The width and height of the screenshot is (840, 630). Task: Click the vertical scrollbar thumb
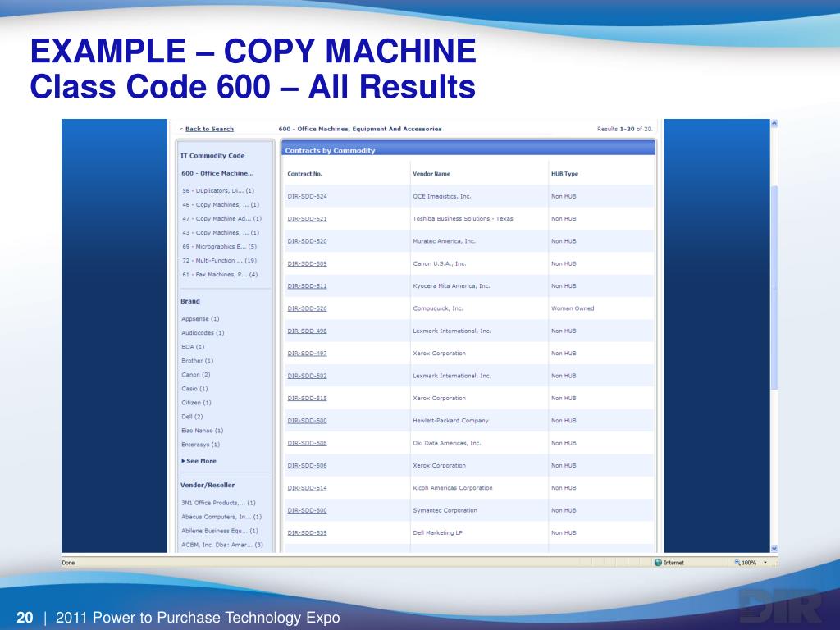774,287
